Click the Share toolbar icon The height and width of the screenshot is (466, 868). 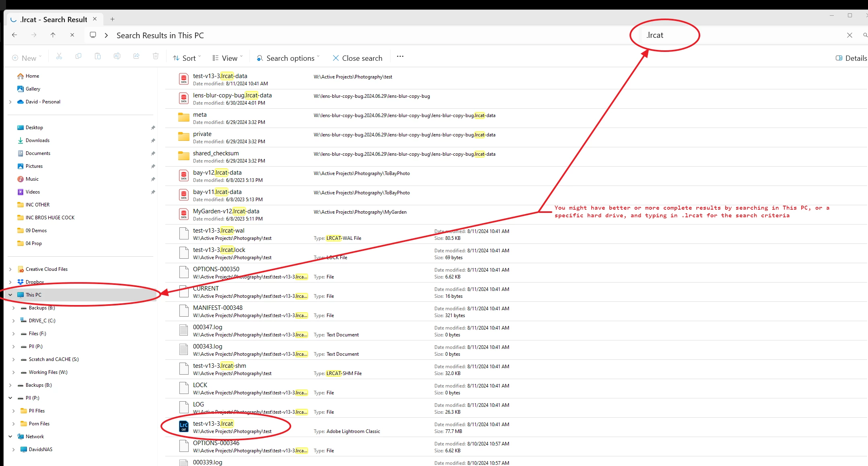[136, 57]
